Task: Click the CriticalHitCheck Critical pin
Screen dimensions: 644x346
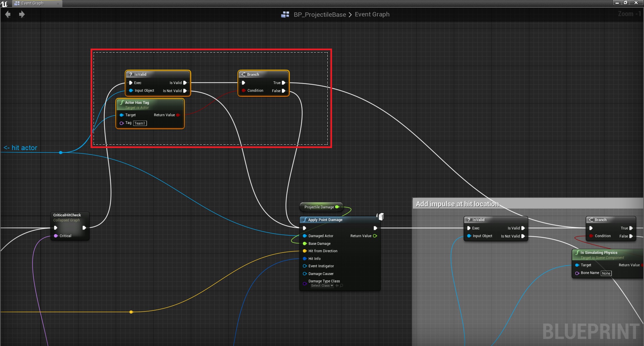Action: pyautogui.click(x=56, y=236)
